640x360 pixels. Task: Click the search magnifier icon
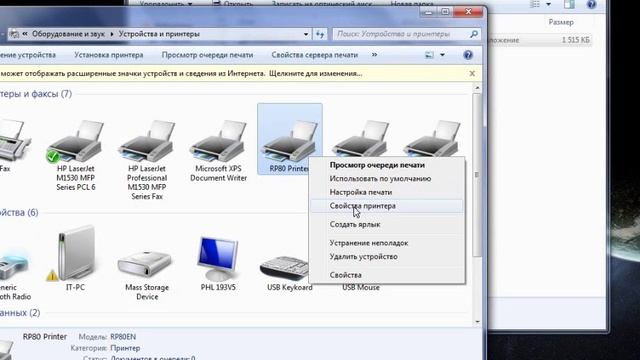coord(473,34)
